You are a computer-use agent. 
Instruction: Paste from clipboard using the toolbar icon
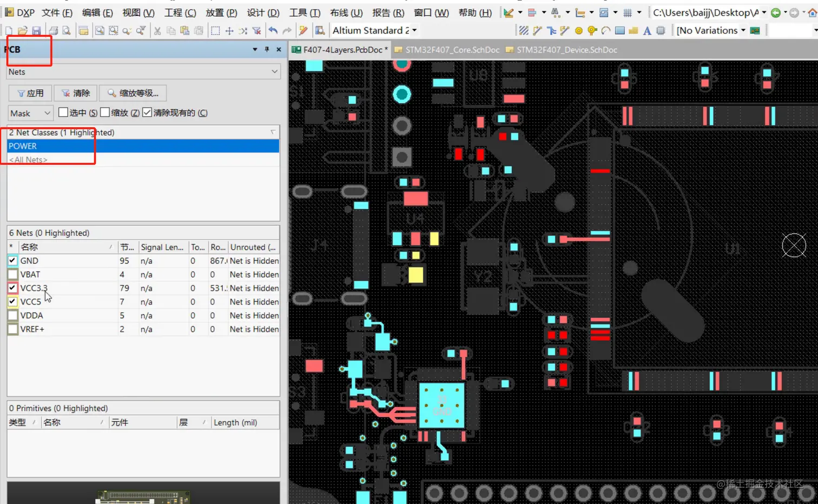pos(184,31)
